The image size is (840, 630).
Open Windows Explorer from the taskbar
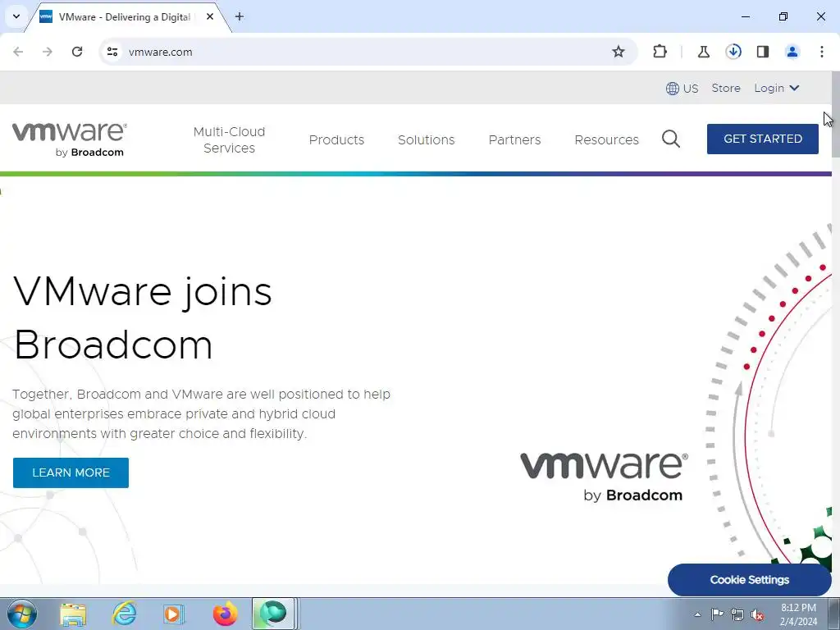[73, 614]
